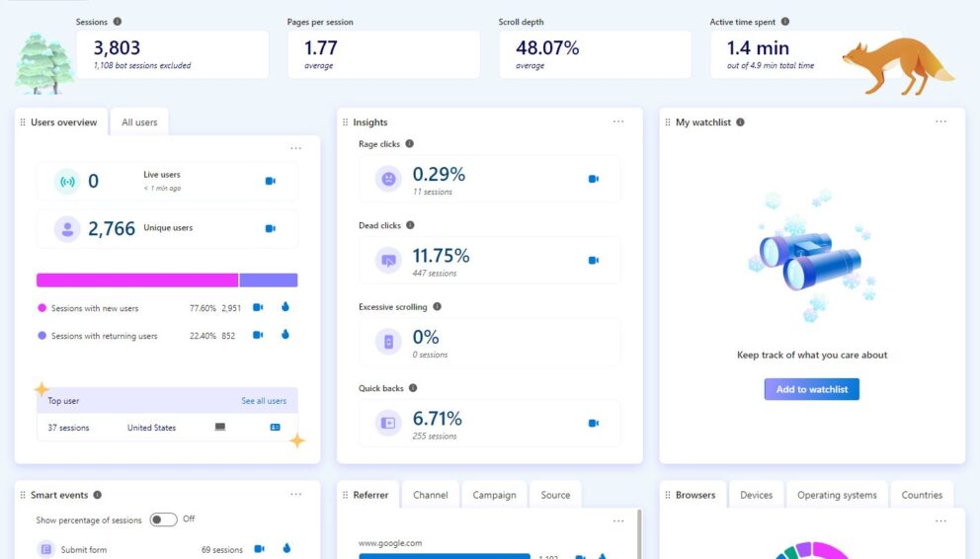Screen dimensions: 980x559
Task: Click the Add to watchlist button
Action: tap(811, 389)
